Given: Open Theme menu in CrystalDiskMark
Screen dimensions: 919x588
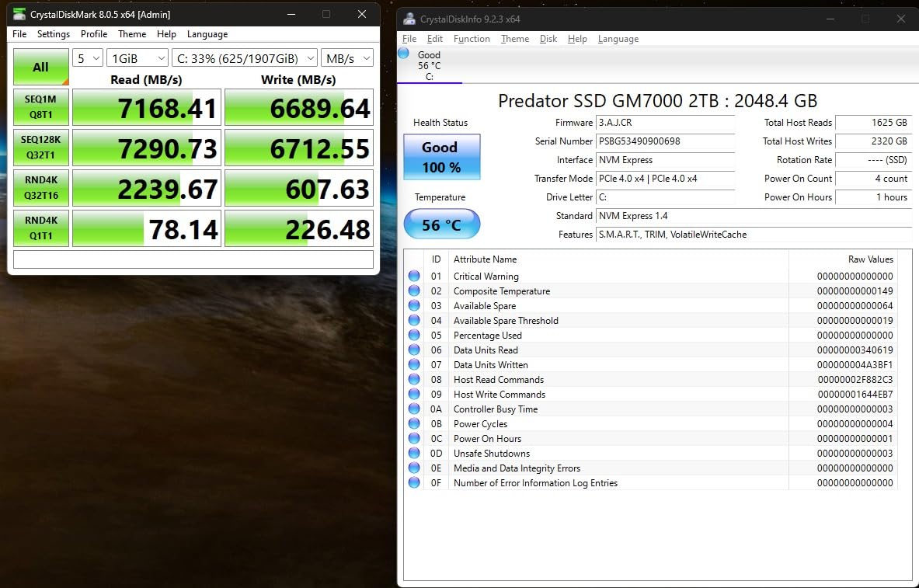Looking at the screenshot, I should coord(132,34).
